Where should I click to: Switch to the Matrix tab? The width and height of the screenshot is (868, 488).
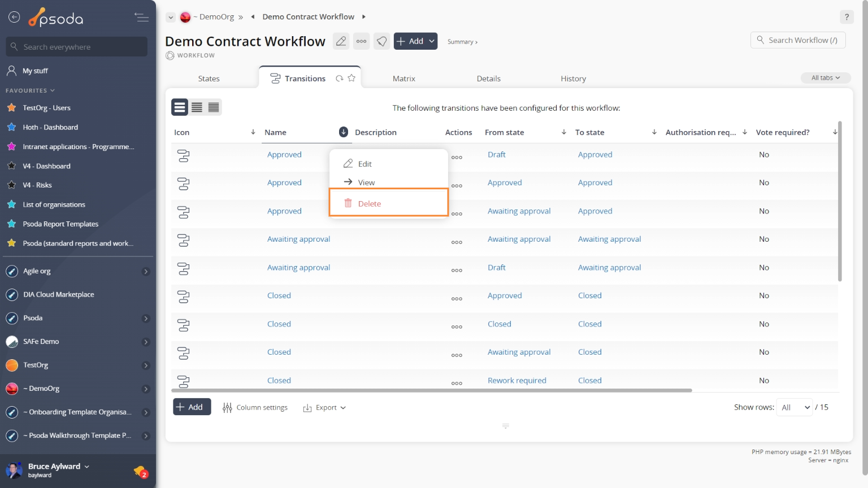(404, 79)
